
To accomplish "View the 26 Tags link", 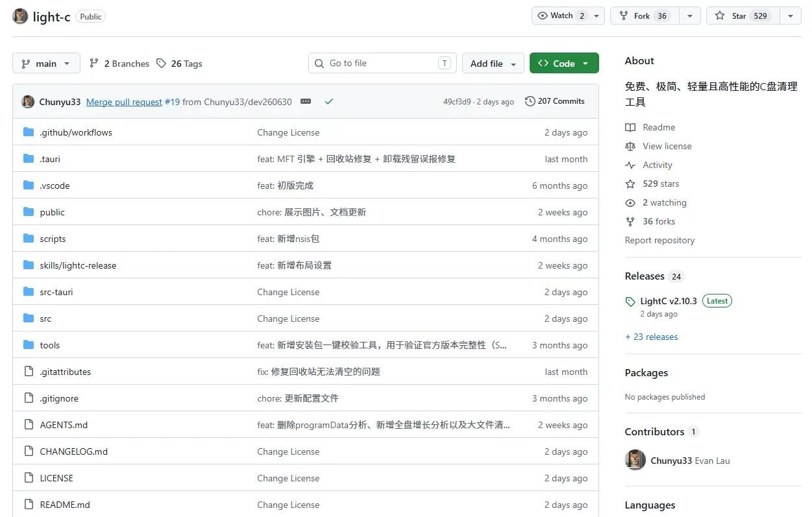I will point(179,64).
